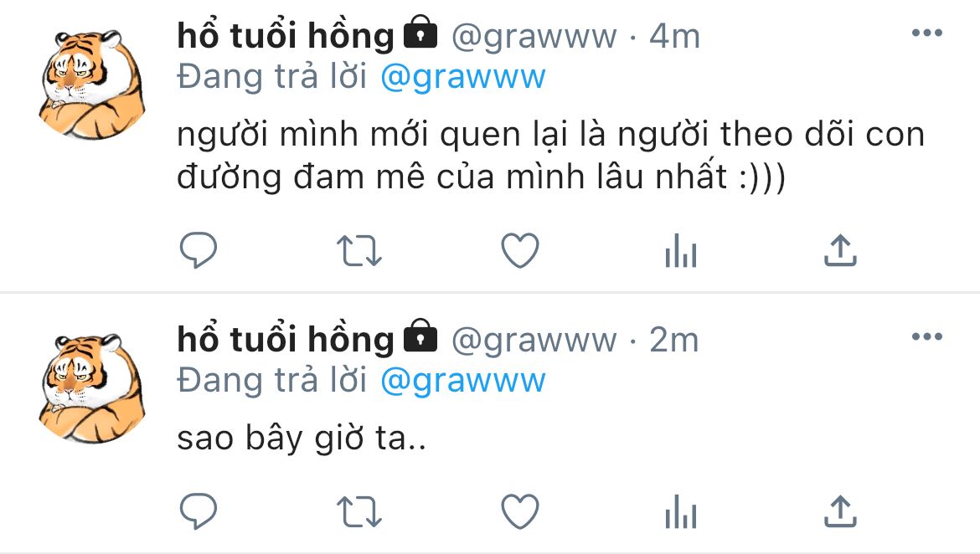Retweet the 'sao bây giờ ta..' tweet
Image resolution: width=980 pixels, height=554 pixels.
[359, 511]
